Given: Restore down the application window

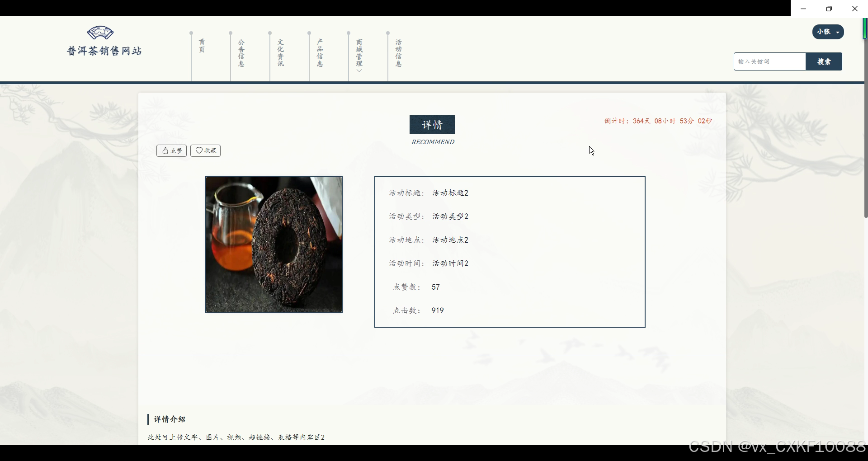Looking at the screenshot, I should pyautogui.click(x=829, y=9).
